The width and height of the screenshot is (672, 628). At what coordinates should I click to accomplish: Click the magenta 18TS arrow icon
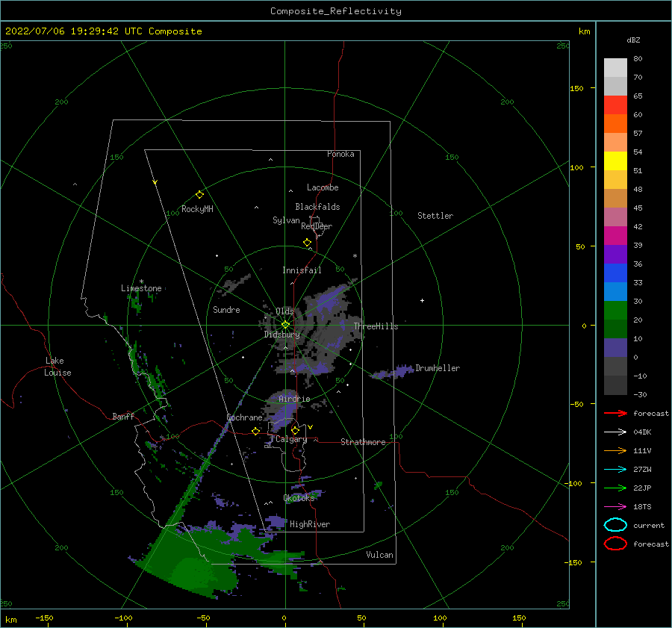click(615, 507)
